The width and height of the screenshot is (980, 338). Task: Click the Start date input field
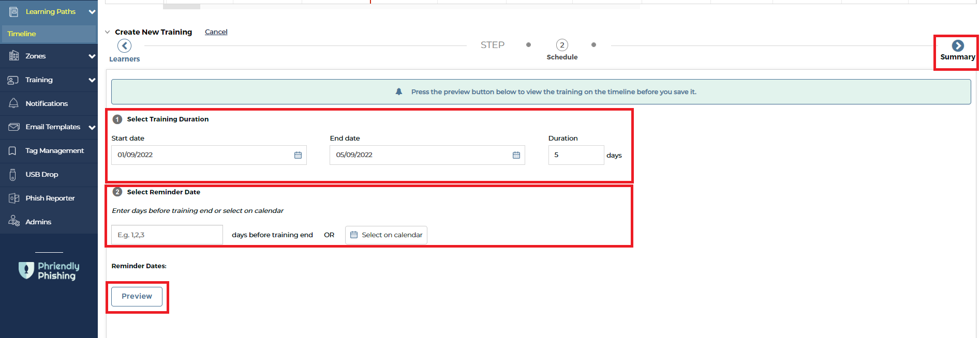pos(209,155)
